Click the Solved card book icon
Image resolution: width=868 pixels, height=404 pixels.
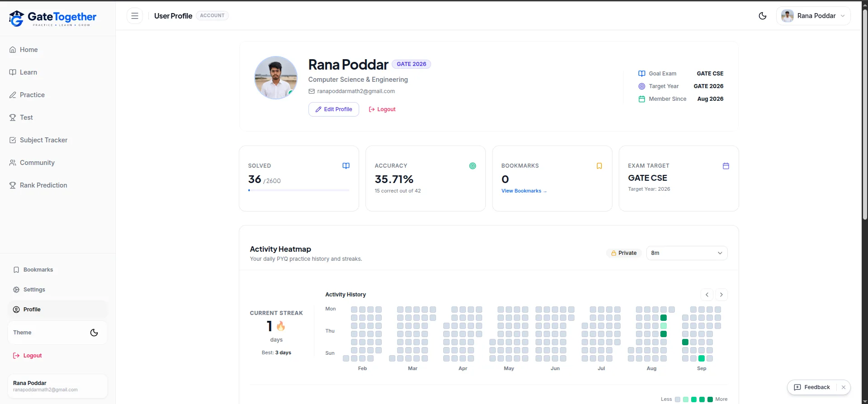tap(346, 166)
